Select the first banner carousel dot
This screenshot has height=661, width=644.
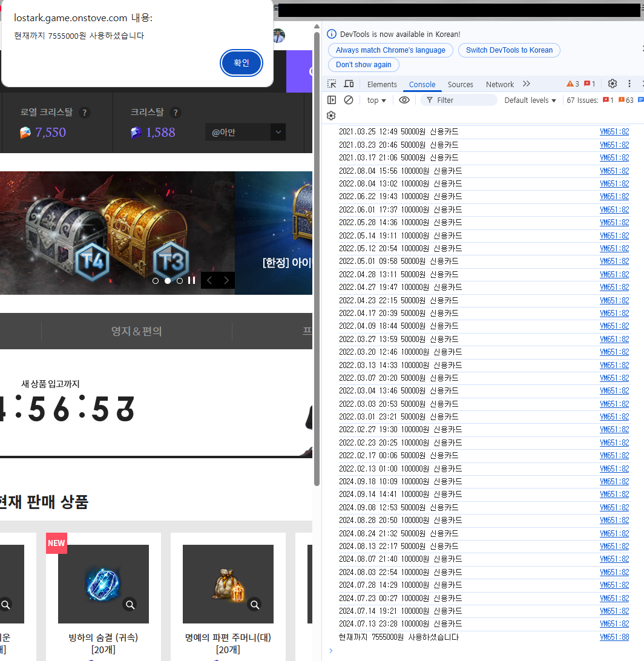(156, 281)
